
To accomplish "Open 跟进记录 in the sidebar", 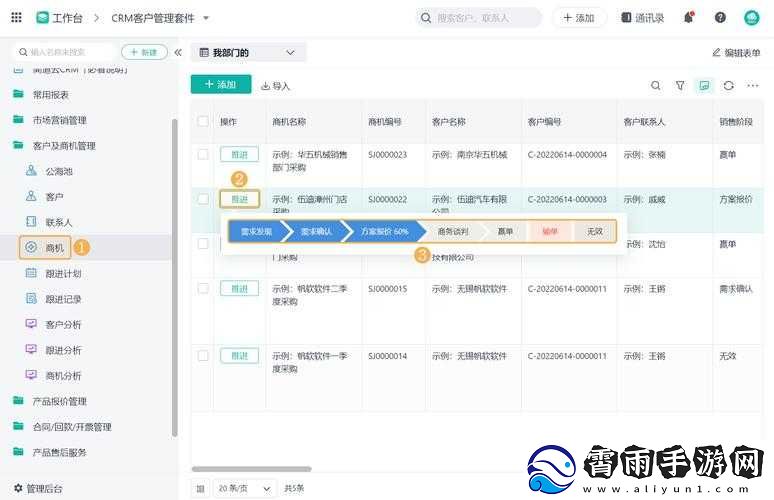I will click(x=63, y=299).
